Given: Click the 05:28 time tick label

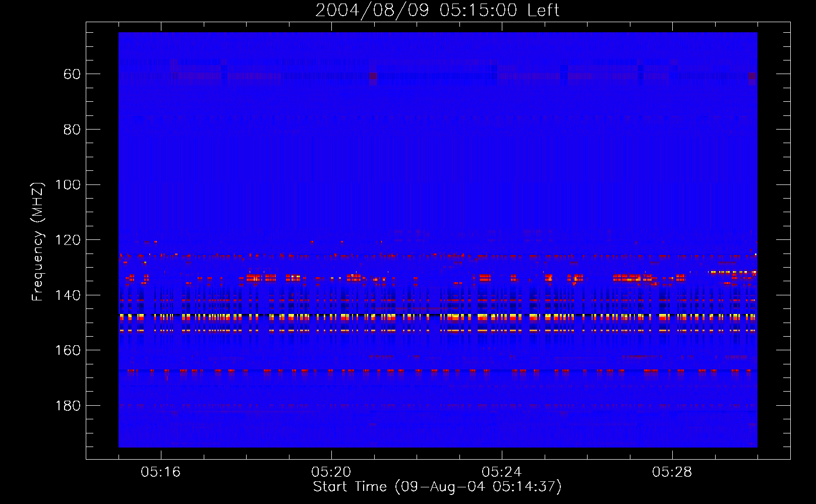Looking at the screenshot, I should pos(672,472).
